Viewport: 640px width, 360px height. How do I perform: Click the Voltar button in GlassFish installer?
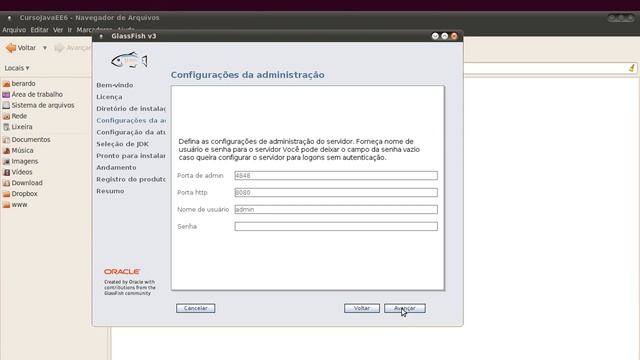point(362,308)
